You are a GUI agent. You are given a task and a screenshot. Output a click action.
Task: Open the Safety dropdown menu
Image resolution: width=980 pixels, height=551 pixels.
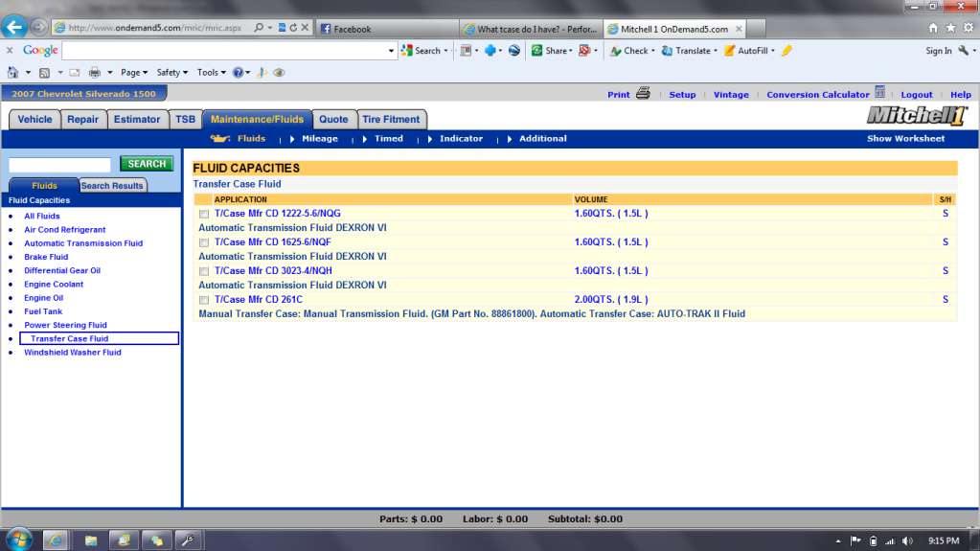[x=171, y=73]
